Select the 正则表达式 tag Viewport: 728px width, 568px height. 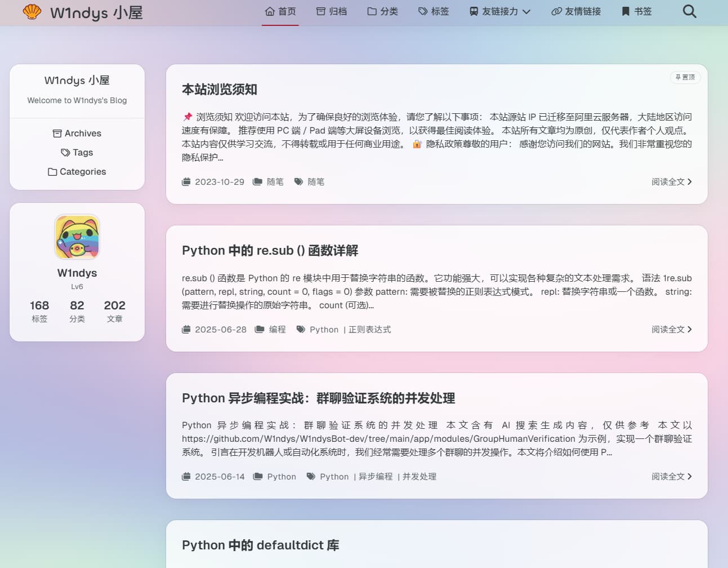coord(369,330)
